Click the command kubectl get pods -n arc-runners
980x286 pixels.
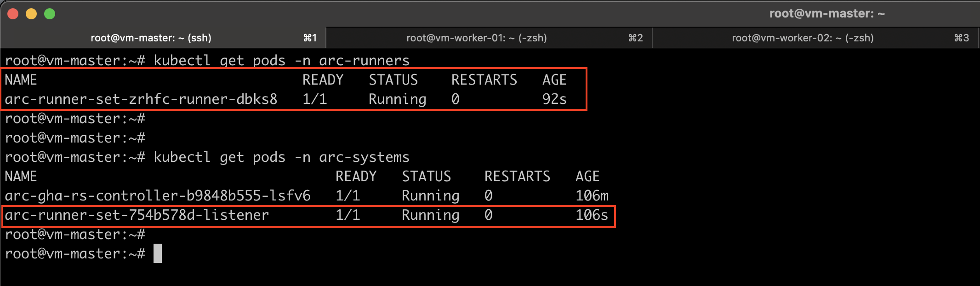pos(281,61)
